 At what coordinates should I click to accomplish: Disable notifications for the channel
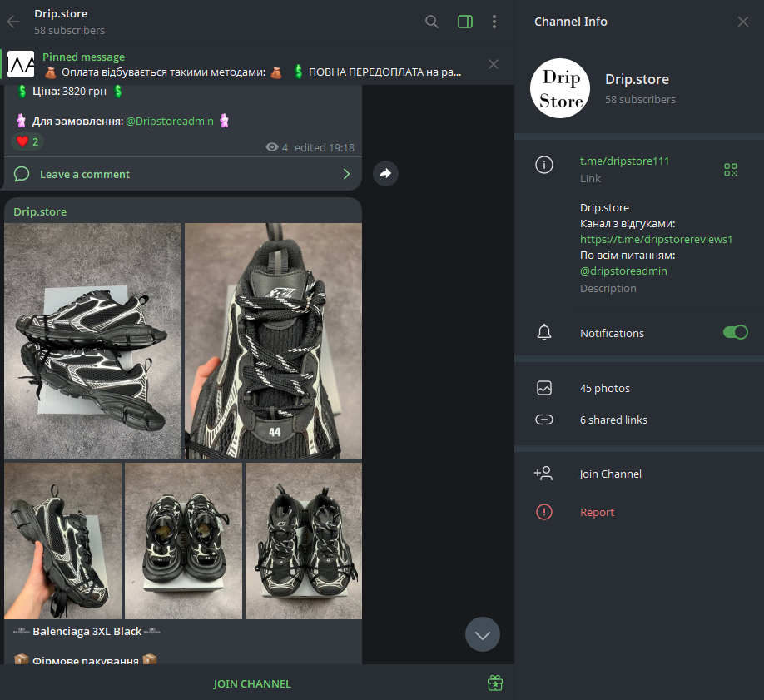click(x=735, y=332)
